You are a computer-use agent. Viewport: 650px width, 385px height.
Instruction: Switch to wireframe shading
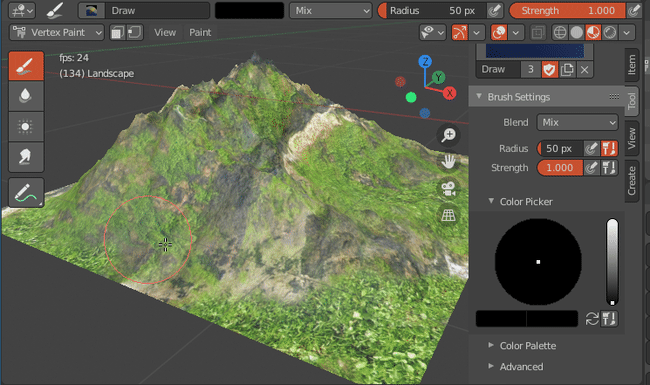(x=560, y=32)
